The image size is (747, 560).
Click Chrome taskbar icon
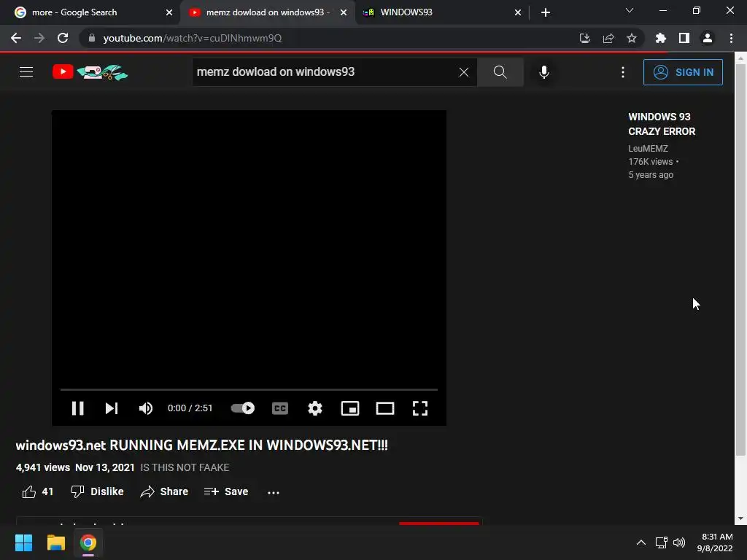point(88,542)
